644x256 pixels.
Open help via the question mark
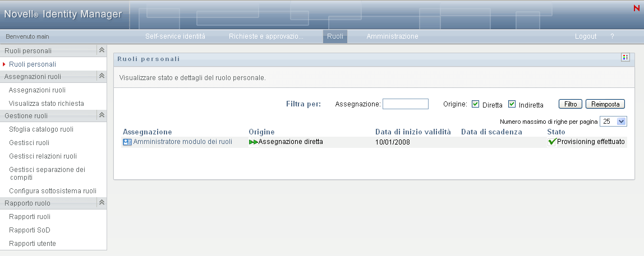pos(612,36)
